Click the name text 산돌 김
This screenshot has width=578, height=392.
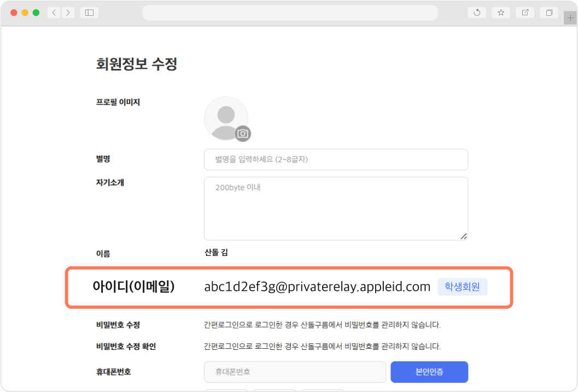point(216,253)
